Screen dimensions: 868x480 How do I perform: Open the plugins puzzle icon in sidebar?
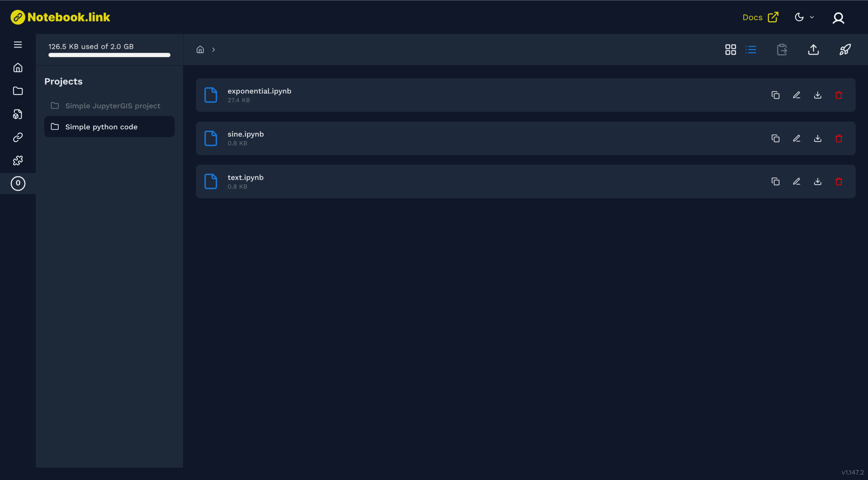(x=18, y=160)
